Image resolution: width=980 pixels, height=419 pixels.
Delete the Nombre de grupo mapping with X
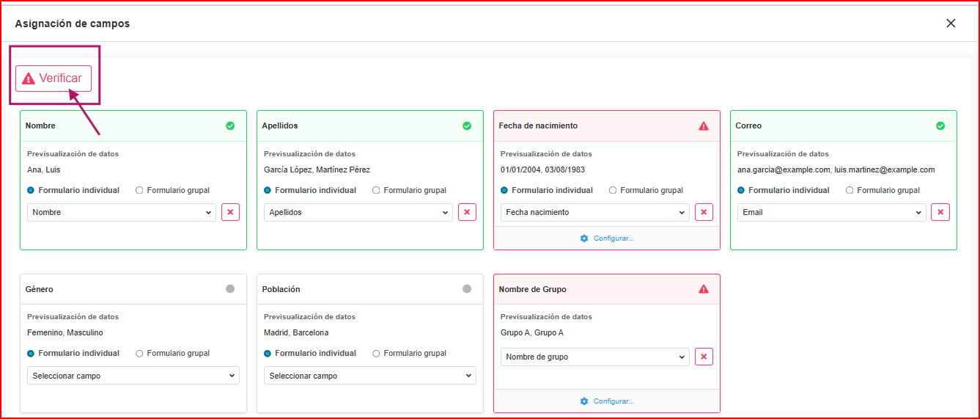pos(704,357)
